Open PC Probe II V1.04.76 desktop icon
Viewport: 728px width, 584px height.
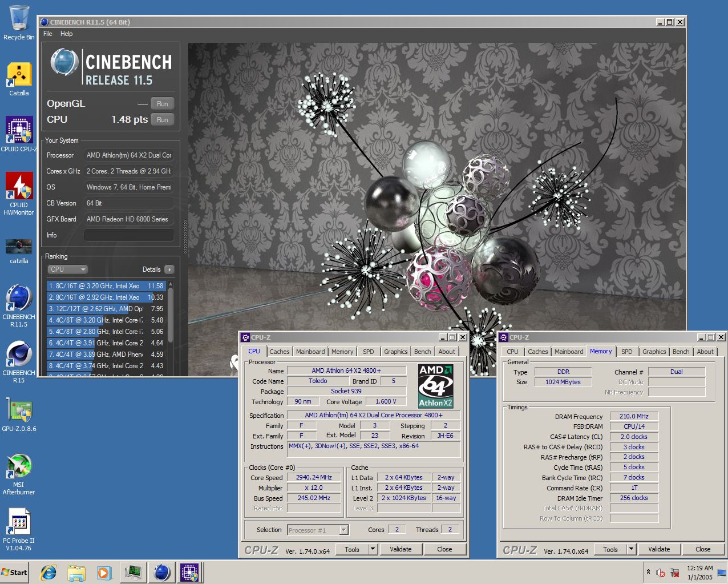[19, 530]
